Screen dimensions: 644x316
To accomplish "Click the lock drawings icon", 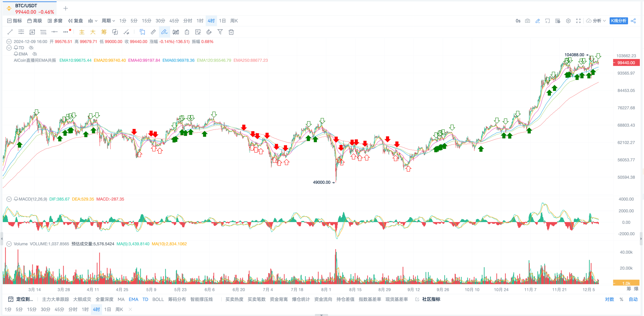I will (187, 32).
